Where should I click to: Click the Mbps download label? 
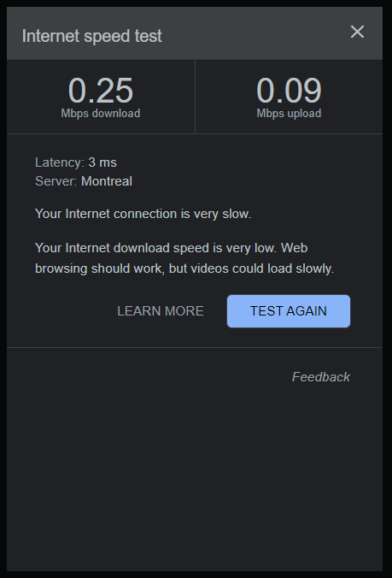(101, 113)
